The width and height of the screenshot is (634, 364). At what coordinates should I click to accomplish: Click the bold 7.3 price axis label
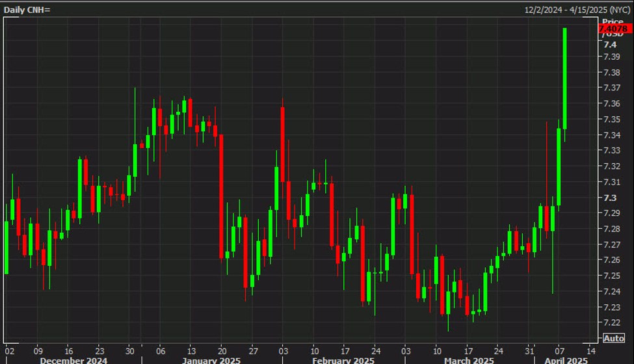click(x=610, y=198)
